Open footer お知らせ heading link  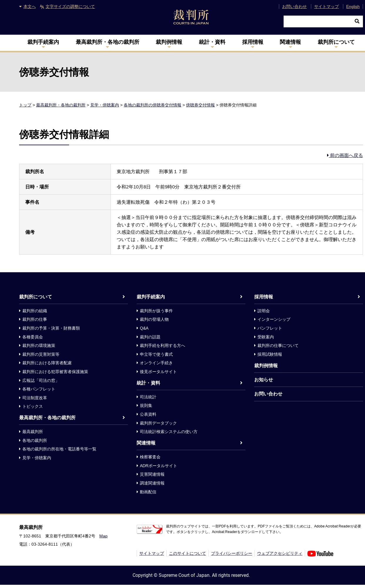pos(264,380)
